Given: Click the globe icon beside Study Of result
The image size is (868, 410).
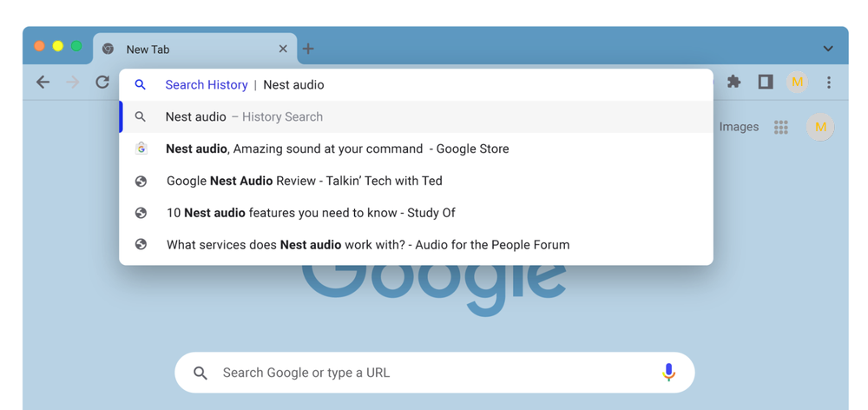Looking at the screenshot, I should pos(141,213).
